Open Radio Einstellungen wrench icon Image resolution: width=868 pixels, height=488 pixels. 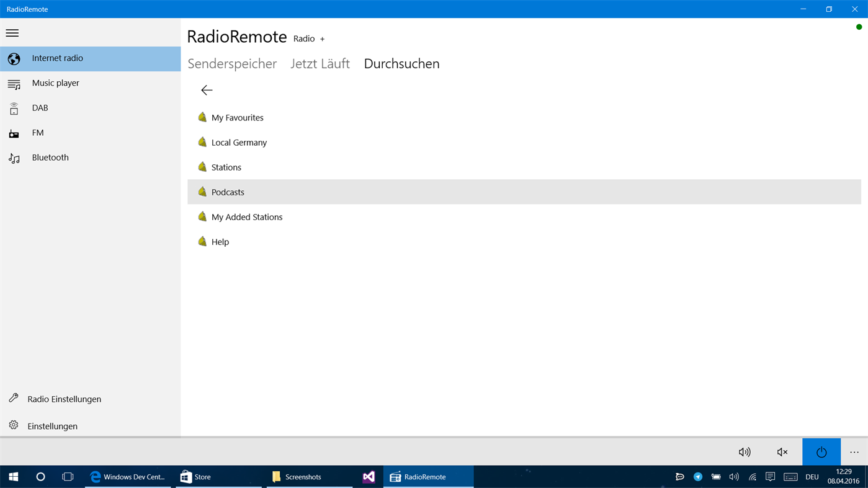tap(13, 399)
